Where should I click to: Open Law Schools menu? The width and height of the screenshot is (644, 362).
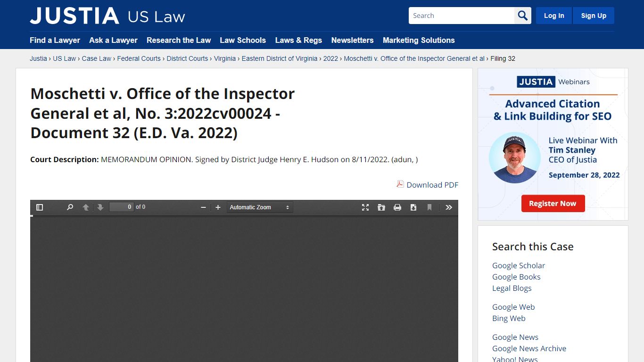coord(243,41)
